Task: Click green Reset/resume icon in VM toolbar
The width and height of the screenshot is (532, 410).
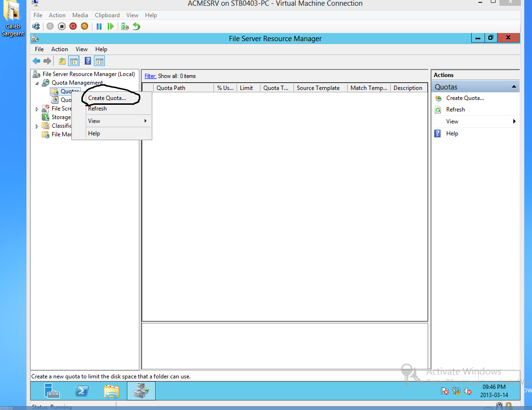Action: [111, 26]
